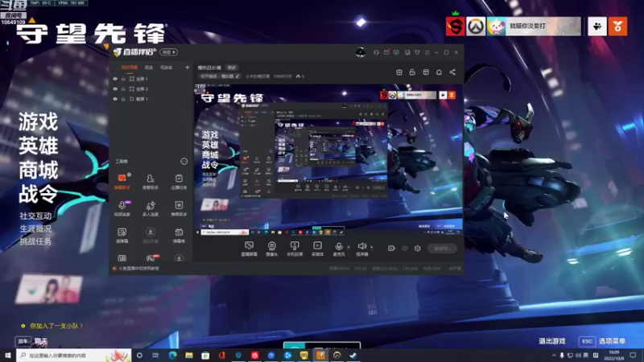Open 挑战任务 in the Overwatch menu
644x362 pixels.
(x=35, y=241)
